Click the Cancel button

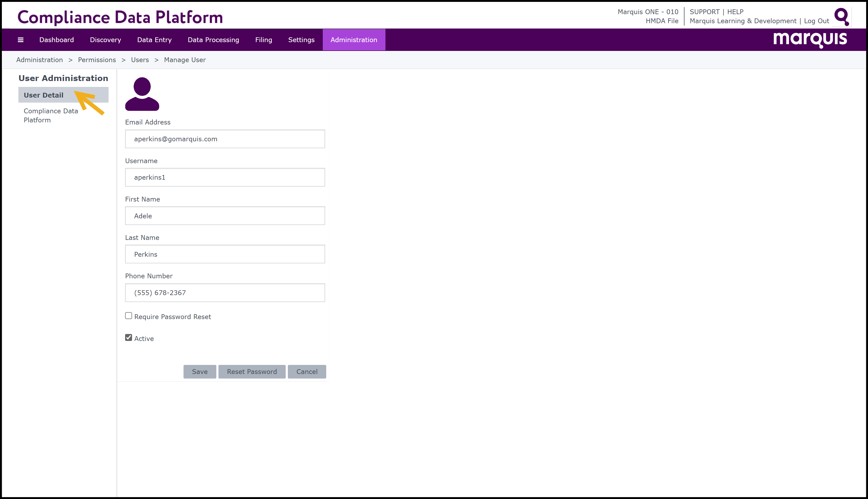point(306,372)
